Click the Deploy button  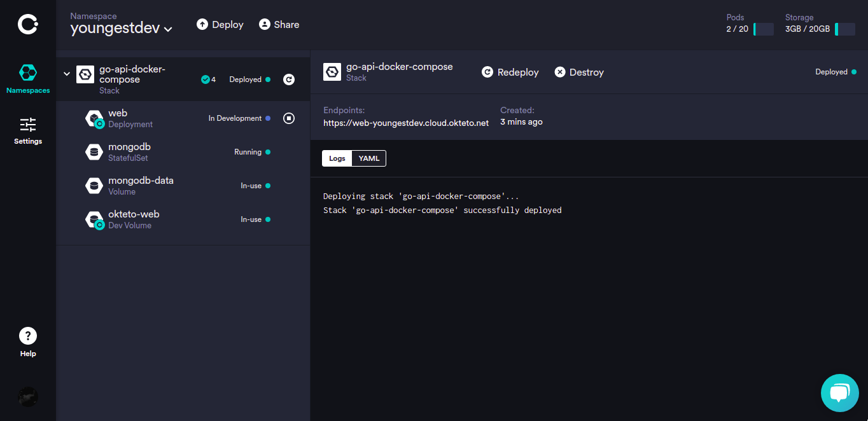click(x=220, y=25)
